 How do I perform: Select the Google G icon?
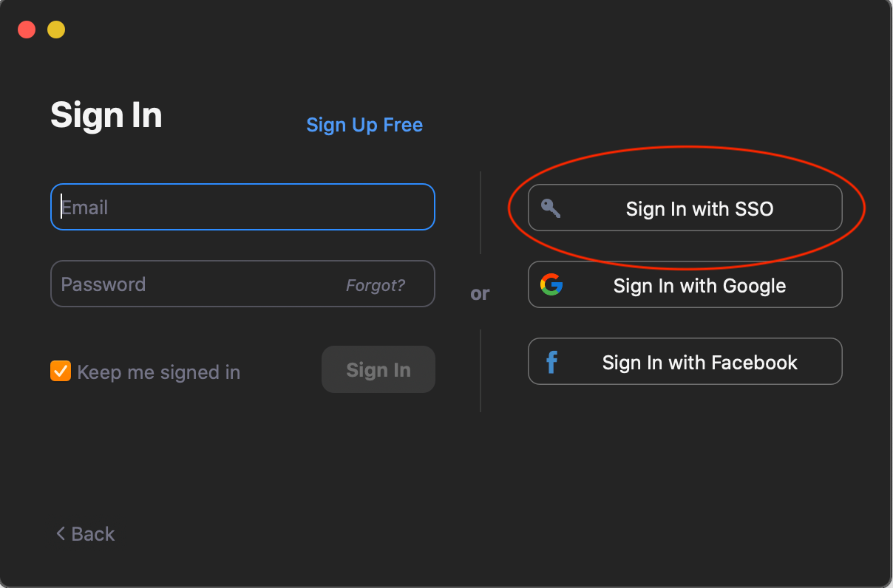tap(551, 284)
